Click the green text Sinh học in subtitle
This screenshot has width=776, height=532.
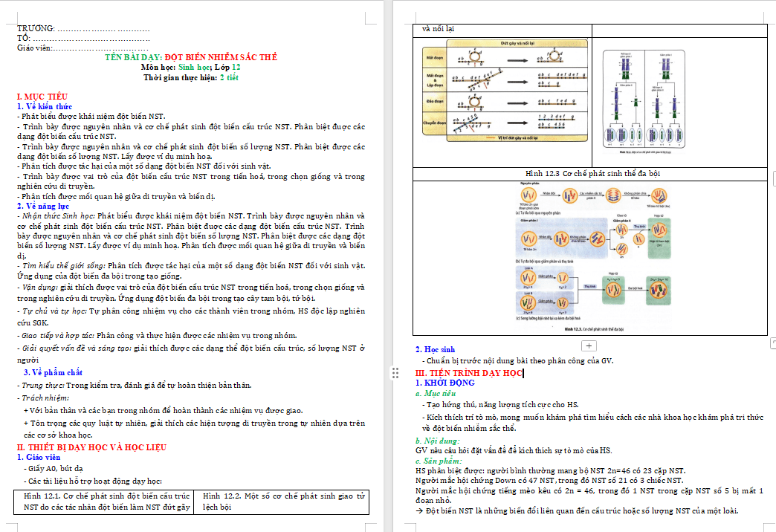[193, 68]
